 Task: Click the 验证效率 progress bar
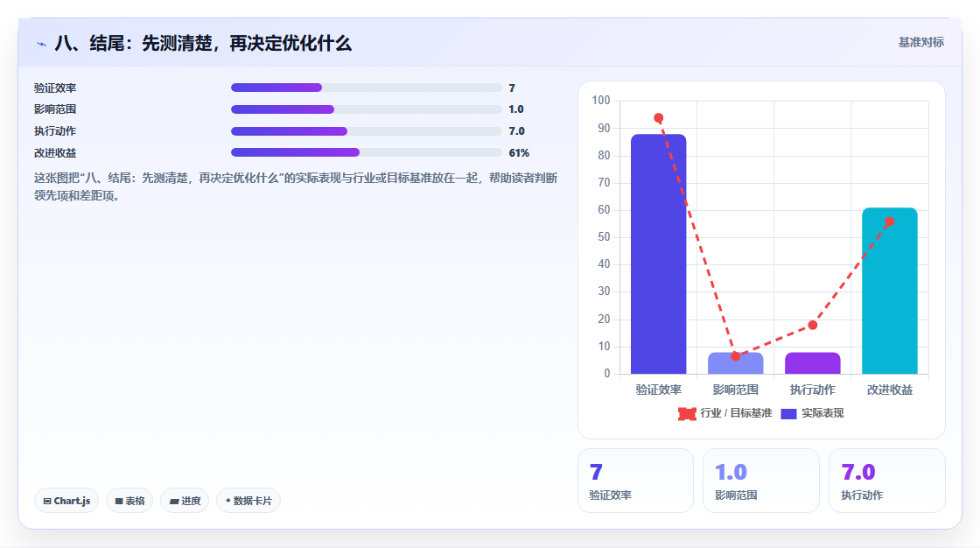367,88
